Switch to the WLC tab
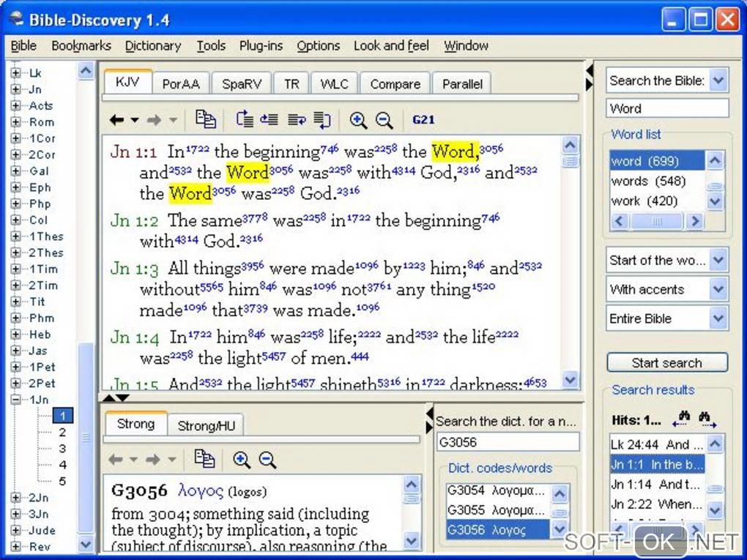 coord(334,83)
